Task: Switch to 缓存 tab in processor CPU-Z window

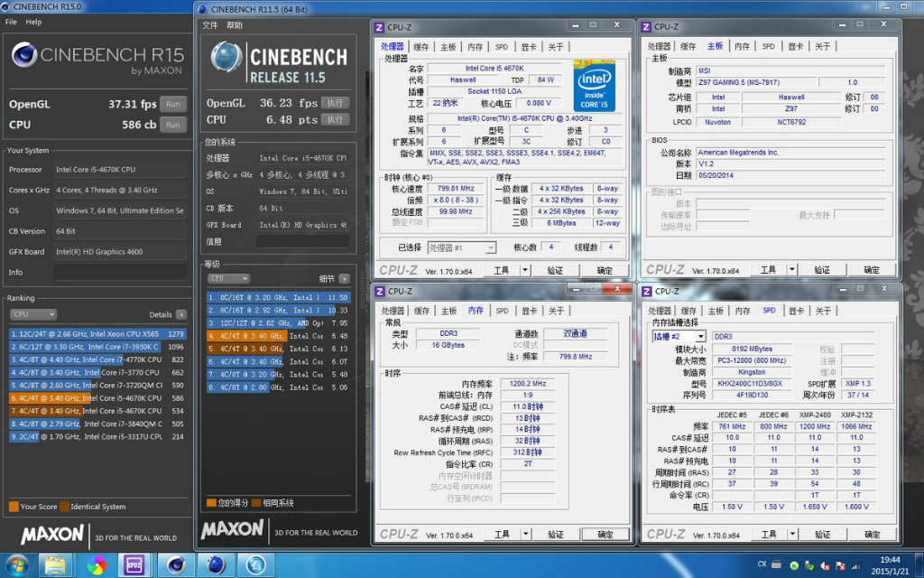Action: tap(420, 47)
